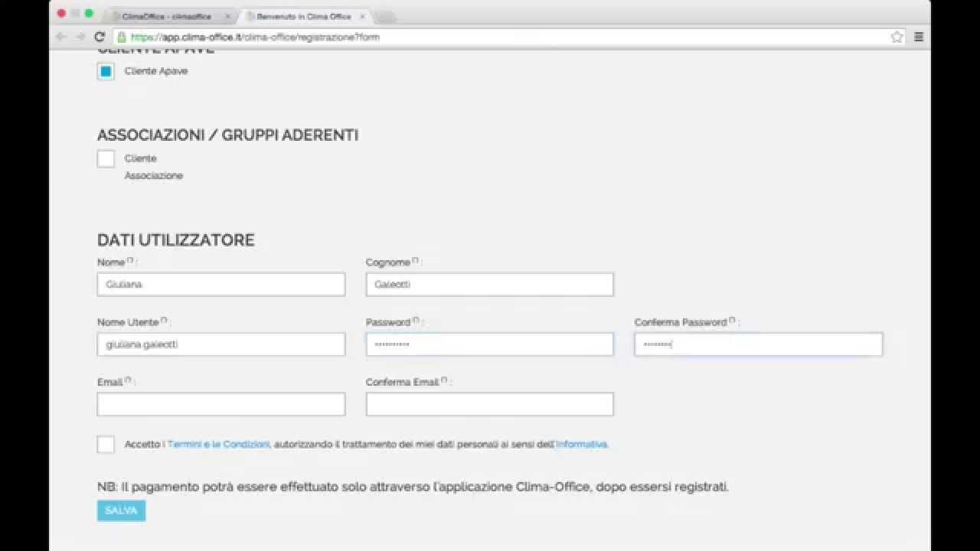The image size is (980, 551).
Task: Open a new browser tab
Action: pyautogui.click(x=385, y=16)
